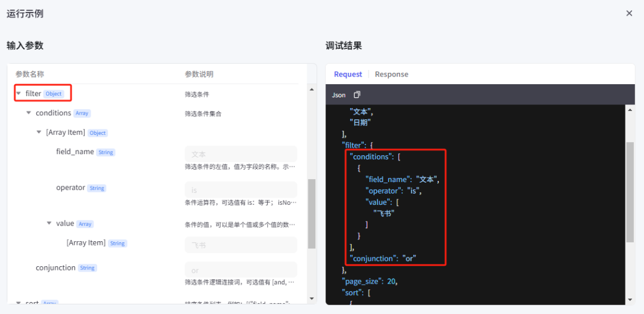Click the 筛选条件集合 description text
The width and height of the screenshot is (644, 314).
pyautogui.click(x=203, y=114)
